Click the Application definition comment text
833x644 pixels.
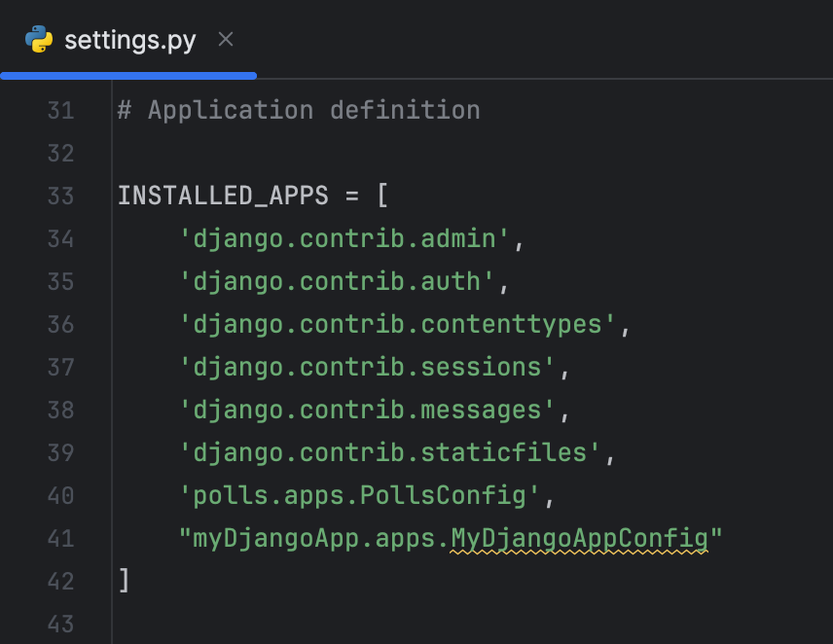click(298, 109)
